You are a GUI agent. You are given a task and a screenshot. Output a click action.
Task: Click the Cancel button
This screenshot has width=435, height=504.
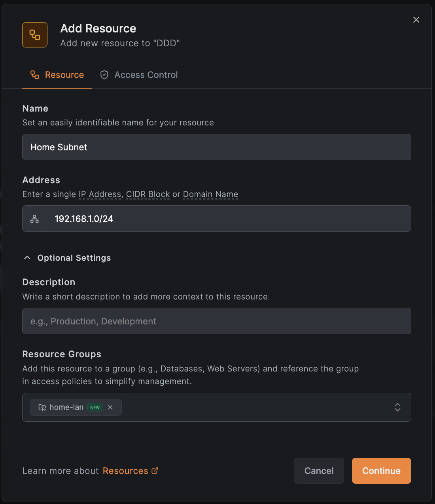pos(319,471)
